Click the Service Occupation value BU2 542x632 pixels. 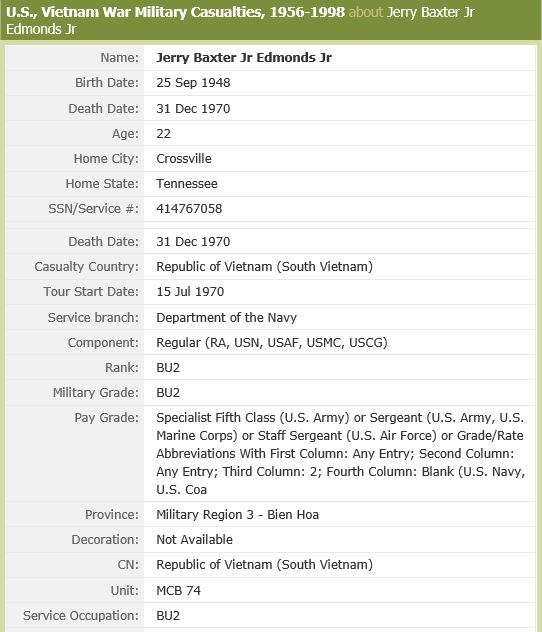168,616
